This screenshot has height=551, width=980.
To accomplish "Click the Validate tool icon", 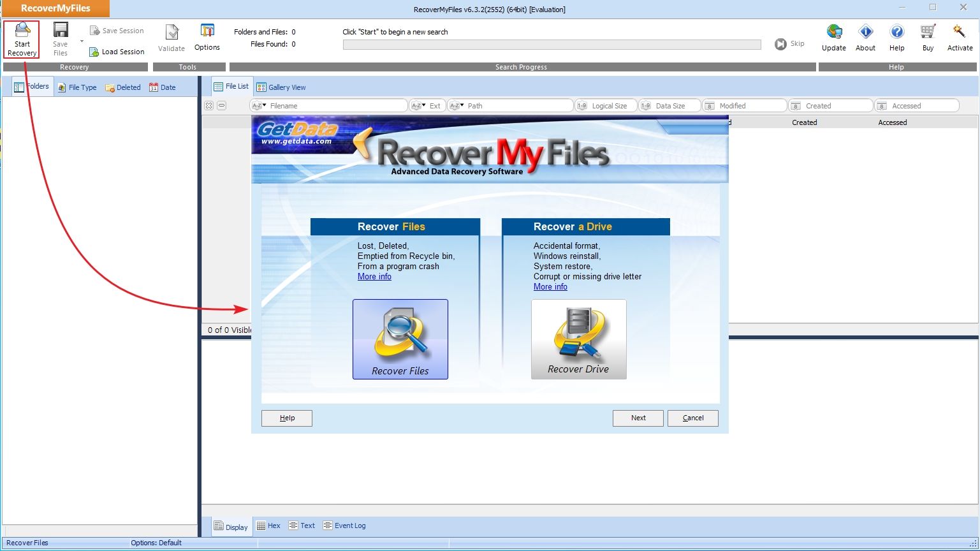I will pyautogui.click(x=172, y=32).
